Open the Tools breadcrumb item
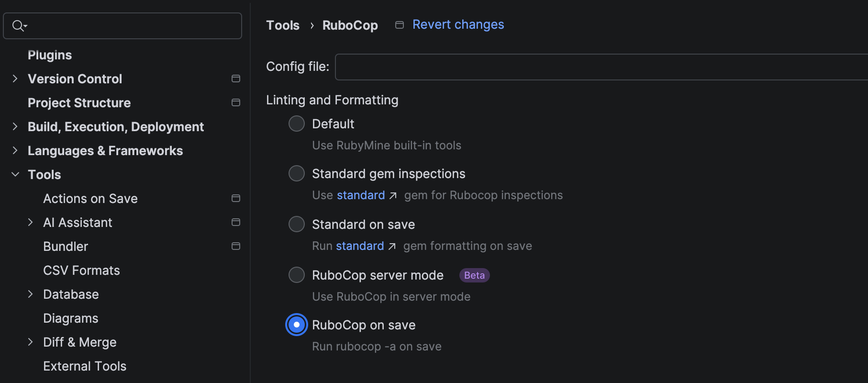 point(282,25)
